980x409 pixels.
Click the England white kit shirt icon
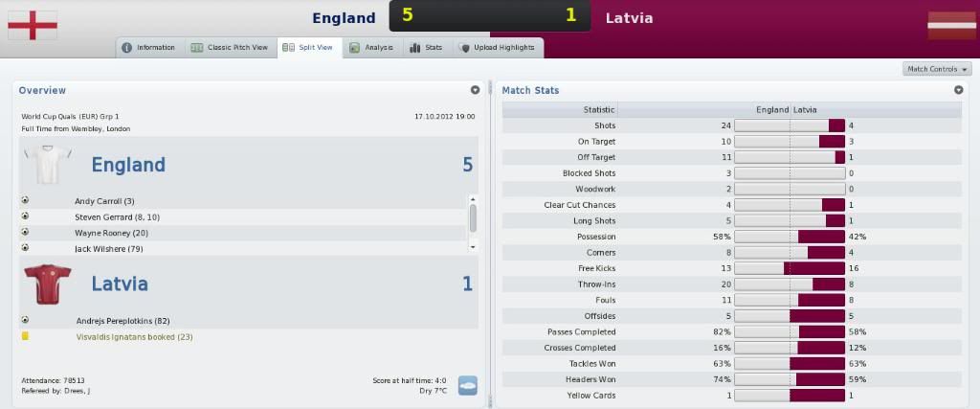click(48, 165)
